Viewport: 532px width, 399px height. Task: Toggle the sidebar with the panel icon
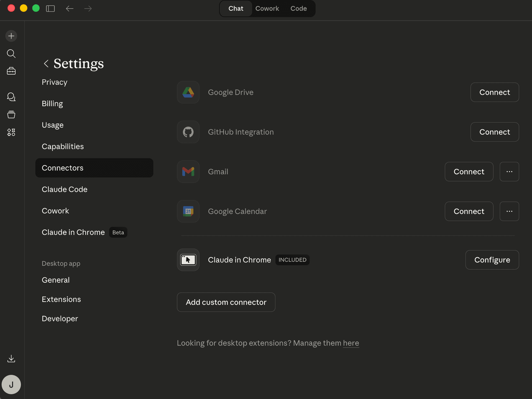point(50,9)
